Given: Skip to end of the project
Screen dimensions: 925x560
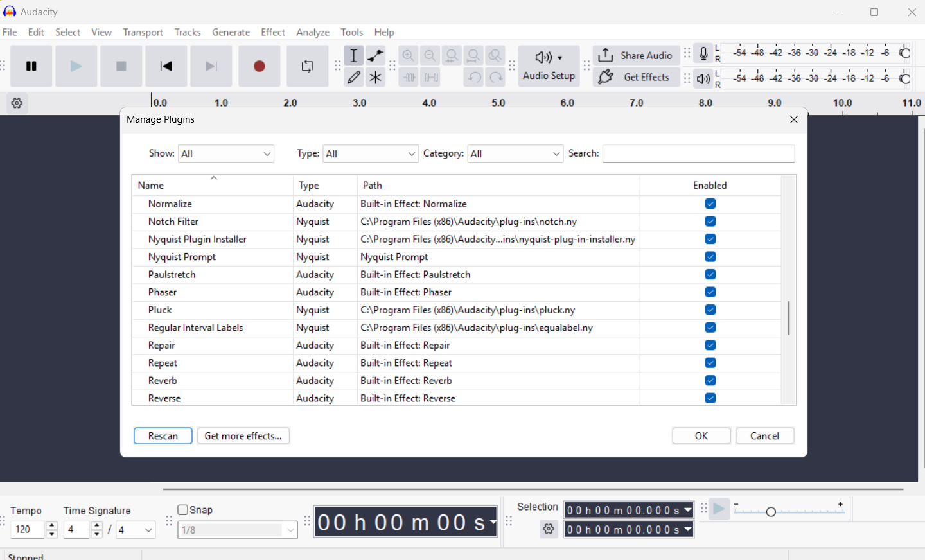Looking at the screenshot, I should pos(211,66).
